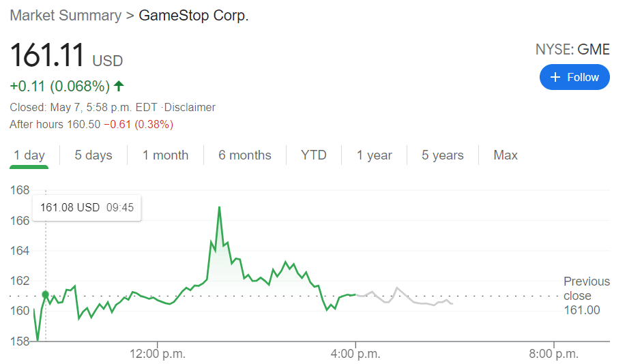Click the 161.11 USD price
627x364 pixels.
click(66, 55)
